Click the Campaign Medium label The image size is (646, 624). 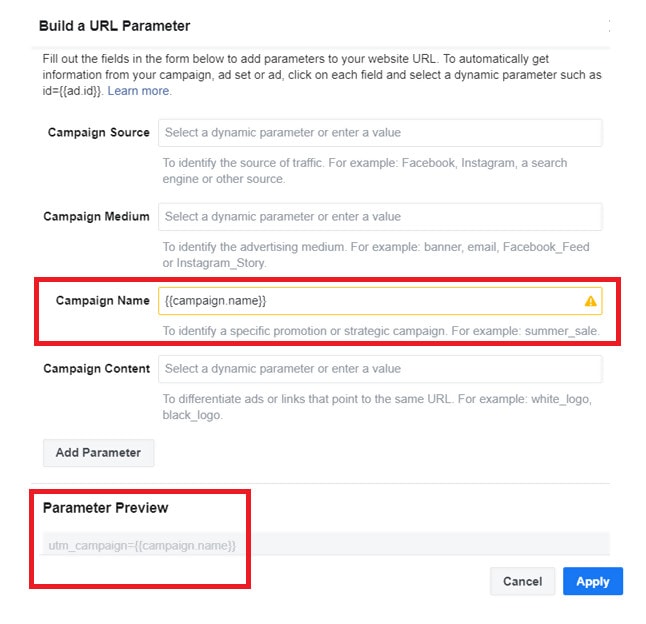point(96,217)
